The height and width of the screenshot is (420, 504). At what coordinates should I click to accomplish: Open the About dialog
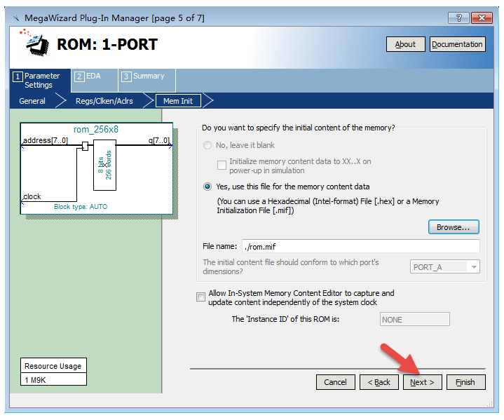(x=405, y=44)
